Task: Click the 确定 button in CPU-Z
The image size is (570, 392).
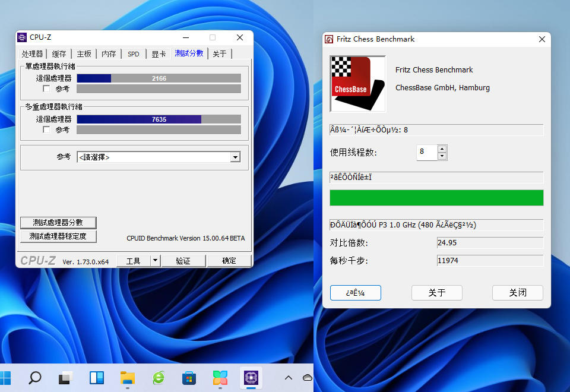Action: pyautogui.click(x=229, y=261)
